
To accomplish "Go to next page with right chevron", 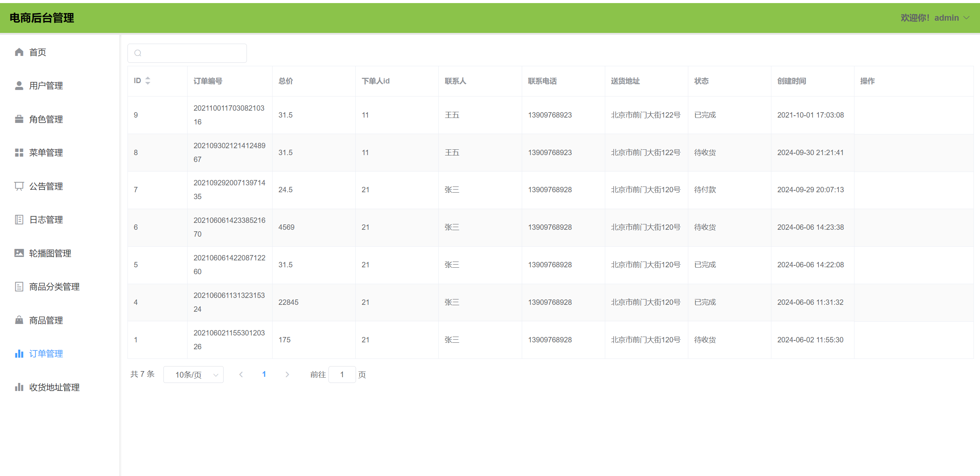I will coord(287,375).
